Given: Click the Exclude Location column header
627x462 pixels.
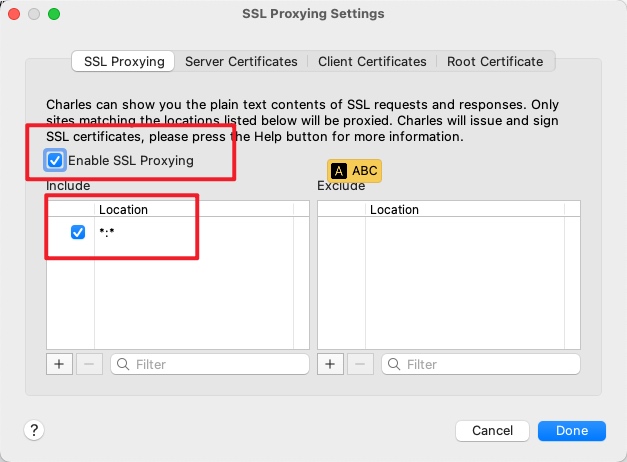Looking at the screenshot, I should click(465, 209).
